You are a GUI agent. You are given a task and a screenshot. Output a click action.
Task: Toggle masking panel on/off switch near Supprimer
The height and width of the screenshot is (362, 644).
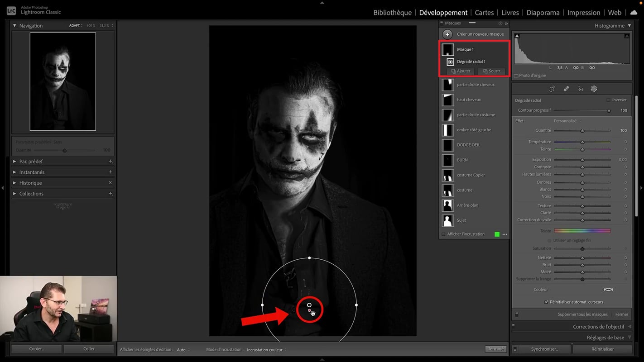(x=517, y=314)
